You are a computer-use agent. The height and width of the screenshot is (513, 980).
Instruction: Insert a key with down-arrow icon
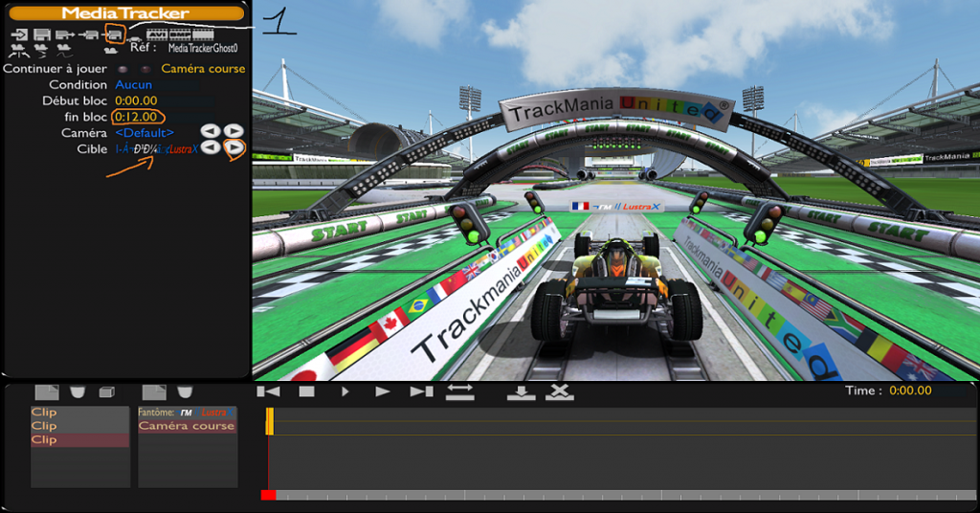521,392
